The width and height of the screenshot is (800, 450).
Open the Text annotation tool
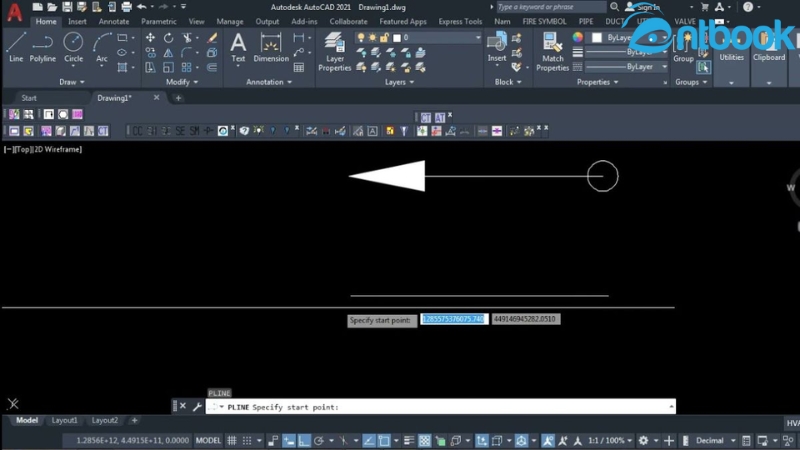pyautogui.click(x=238, y=47)
